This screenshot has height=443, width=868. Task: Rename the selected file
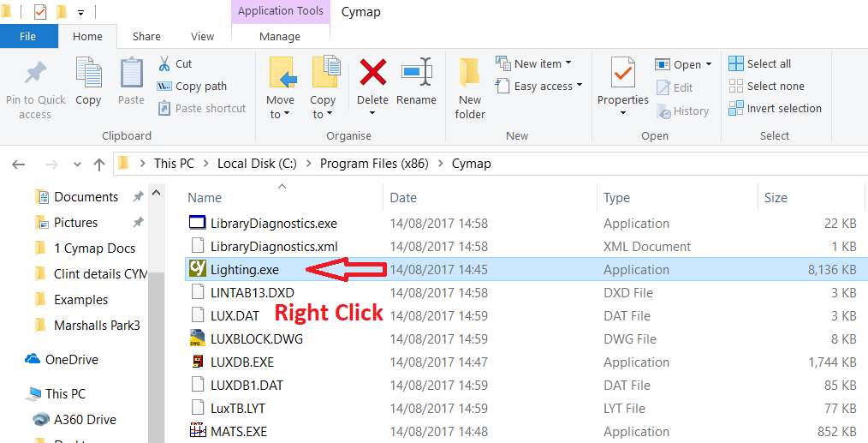click(416, 81)
